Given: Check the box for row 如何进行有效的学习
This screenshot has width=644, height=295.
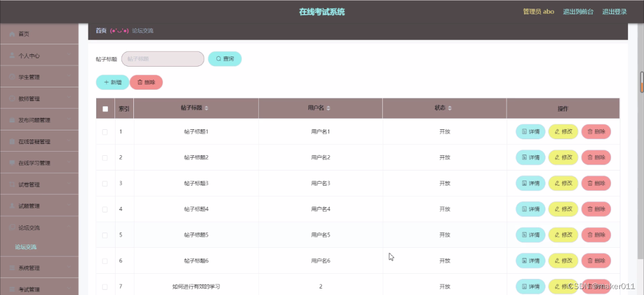Looking at the screenshot, I should [x=105, y=287].
